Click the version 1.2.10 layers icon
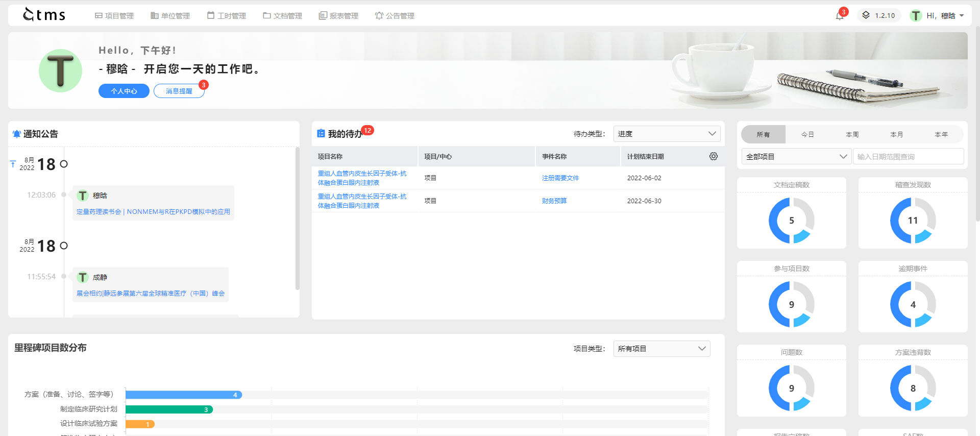This screenshot has width=980, height=436. click(x=866, y=15)
